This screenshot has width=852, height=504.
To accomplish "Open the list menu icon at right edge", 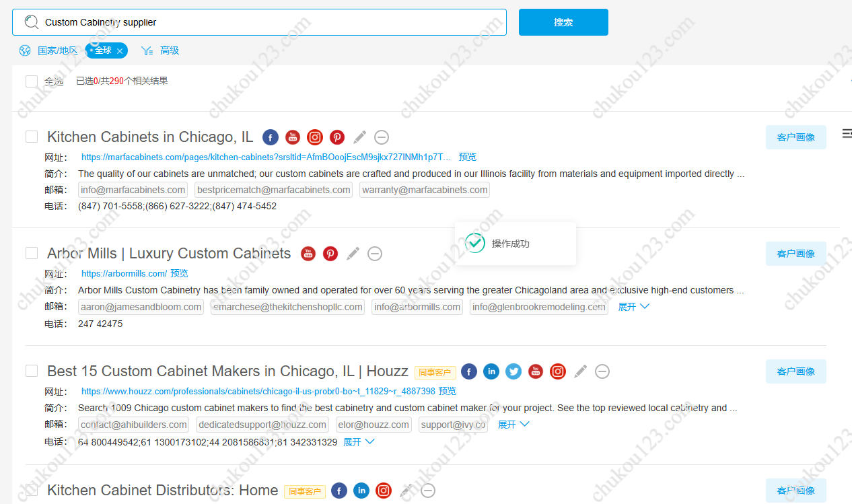I will tap(847, 134).
